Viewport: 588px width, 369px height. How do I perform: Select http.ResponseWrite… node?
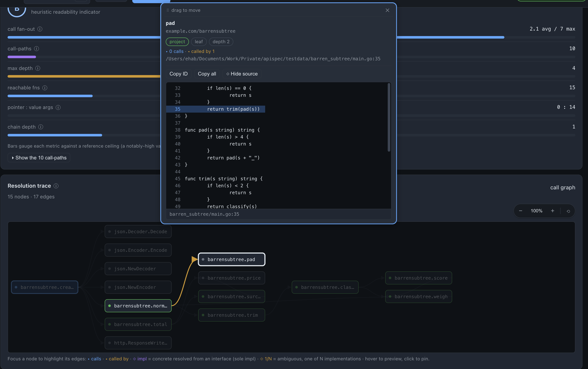click(138, 343)
